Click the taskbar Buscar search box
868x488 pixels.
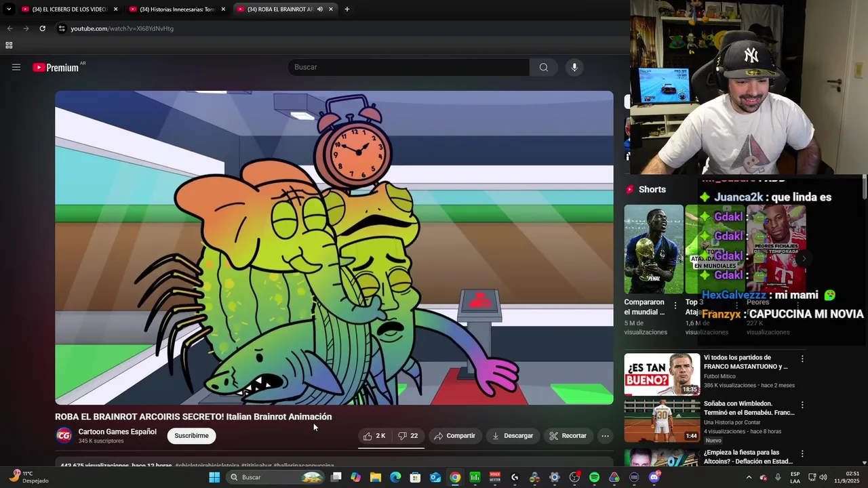[275, 477]
